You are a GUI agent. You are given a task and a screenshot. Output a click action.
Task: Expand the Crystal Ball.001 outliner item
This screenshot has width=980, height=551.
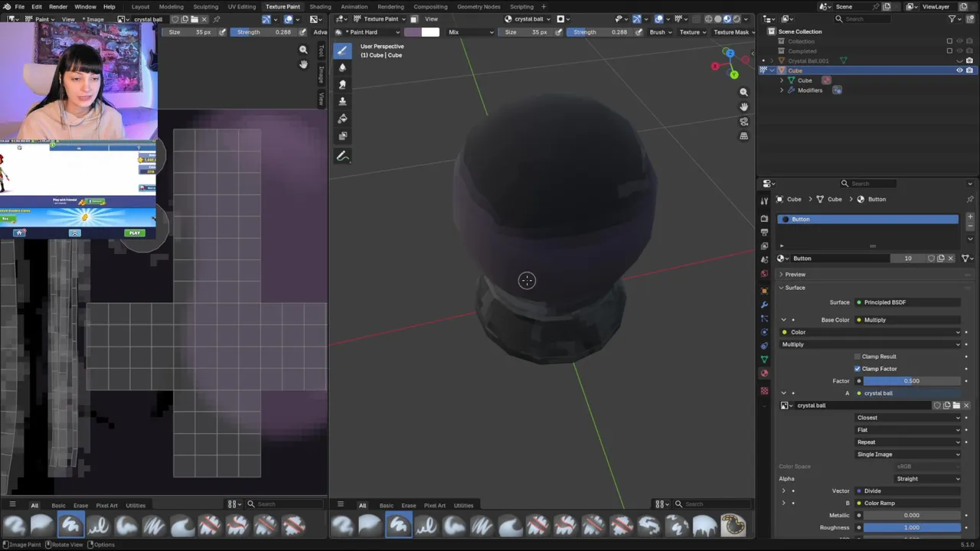click(773, 60)
